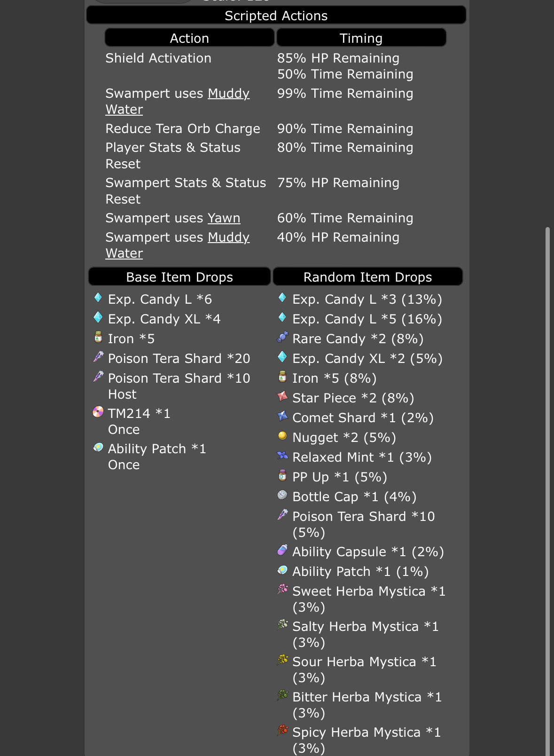
Task: Click the Sweet Herba Mystica icon
Action: click(282, 590)
